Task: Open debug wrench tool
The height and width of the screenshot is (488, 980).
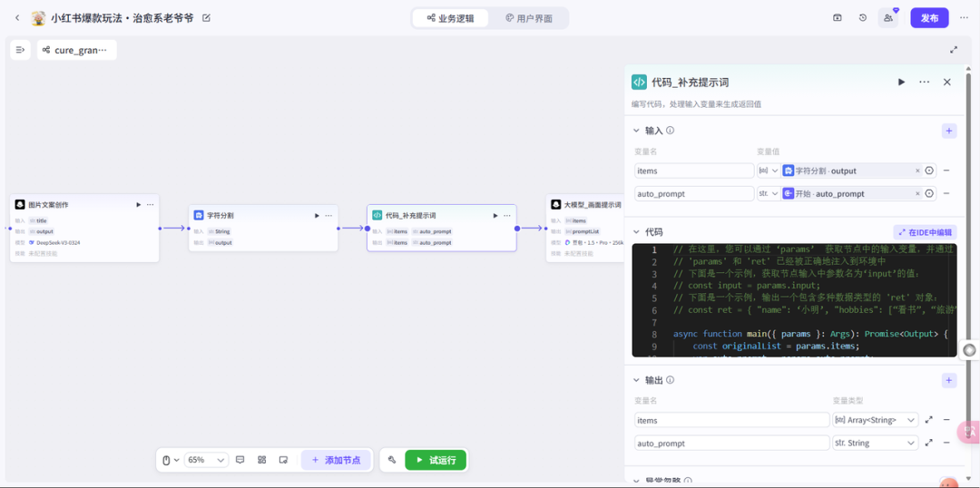Action: pyautogui.click(x=392, y=460)
